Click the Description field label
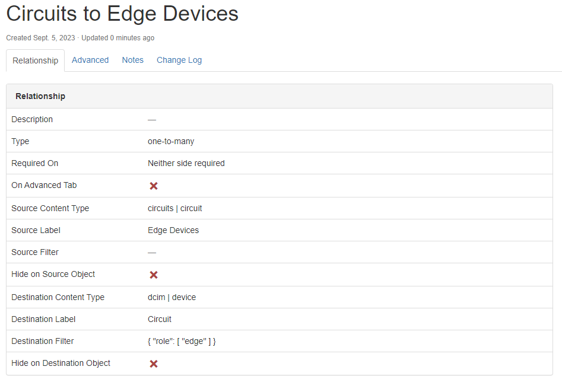 32,119
